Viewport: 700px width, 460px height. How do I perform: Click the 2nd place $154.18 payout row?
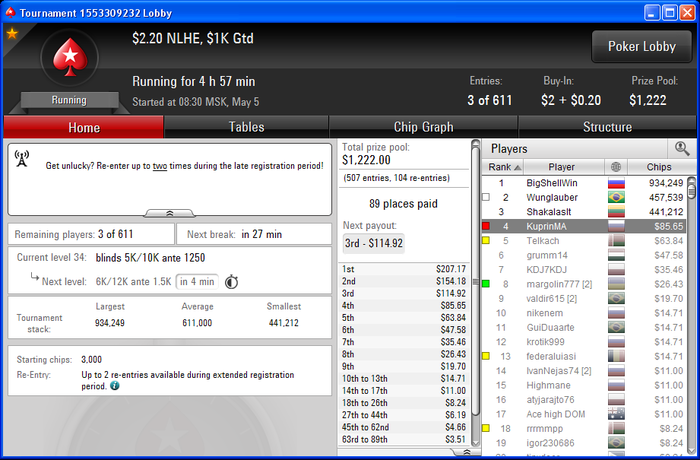tap(404, 281)
